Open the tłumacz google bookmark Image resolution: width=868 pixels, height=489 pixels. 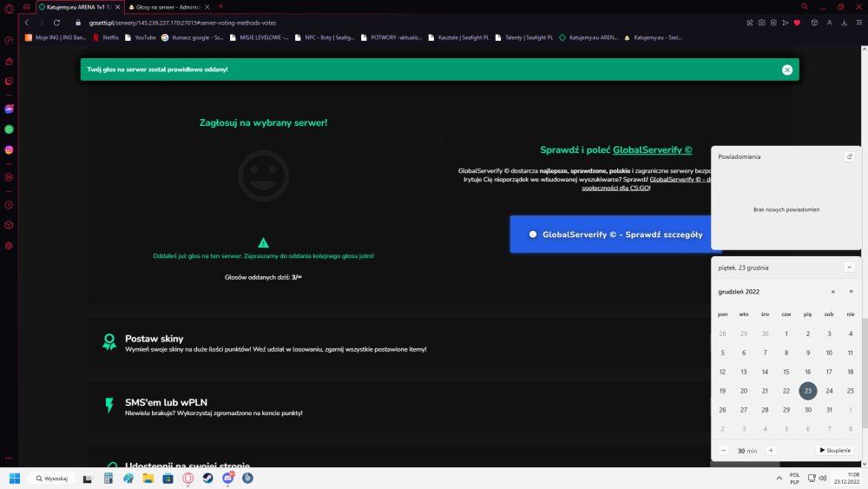(193, 37)
